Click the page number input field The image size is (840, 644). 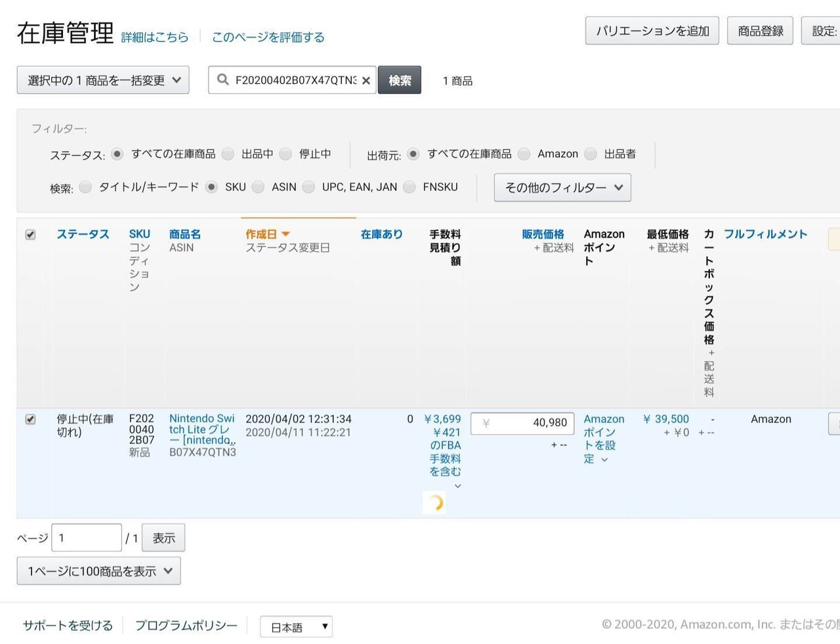pos(87,538)
